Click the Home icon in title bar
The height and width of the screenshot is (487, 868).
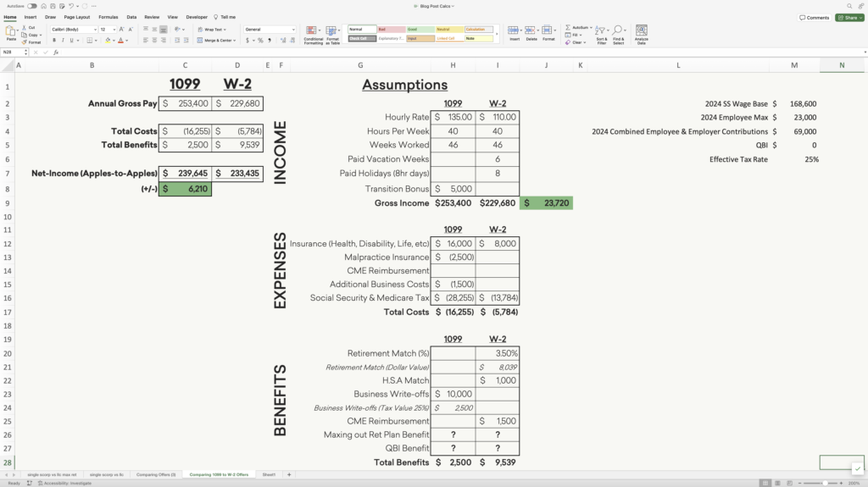tap(44, 6)
